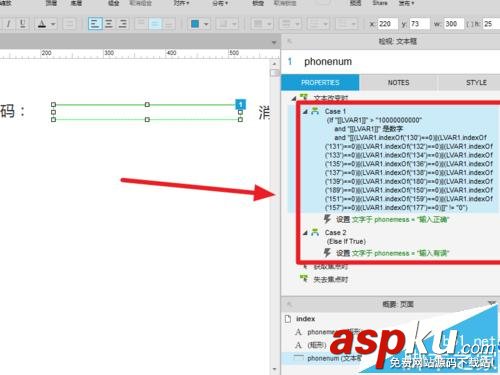This screenshot has width=500, height=375.
Task: Select the (矩形) item in outline
Action: (x=317, y=345)
